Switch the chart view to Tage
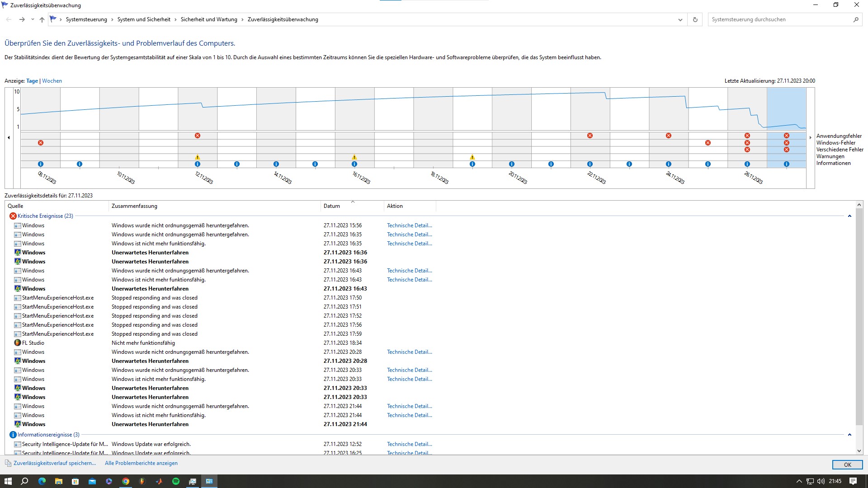The width and height of the screenshot is (868, 488). point(32,81)
